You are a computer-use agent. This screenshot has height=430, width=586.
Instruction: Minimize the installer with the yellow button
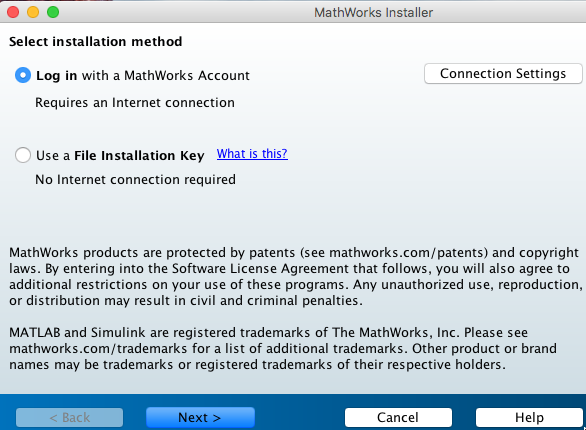(x=33, y=12)
